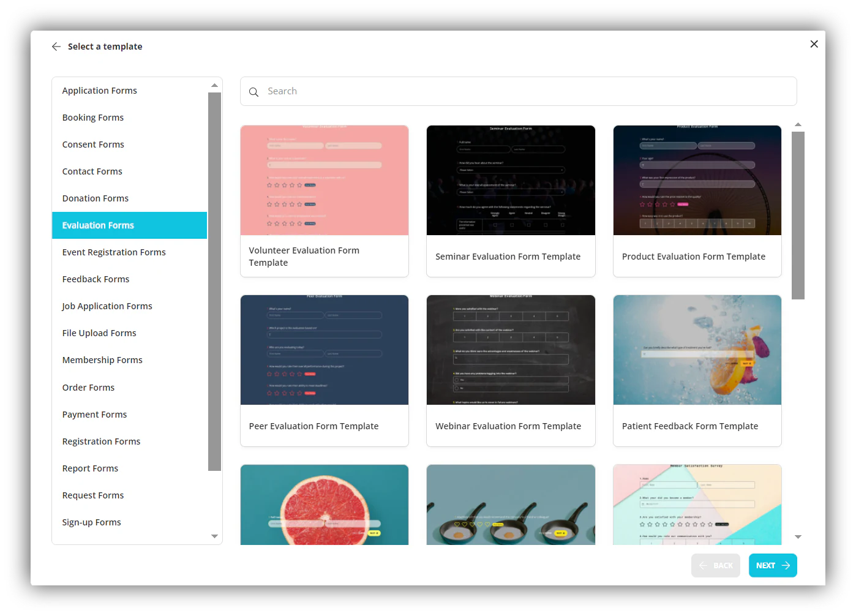The width and height of the screenshot is (856, 616).
Task: Click the category list scroll-down arrow
Action: point(214,536)
